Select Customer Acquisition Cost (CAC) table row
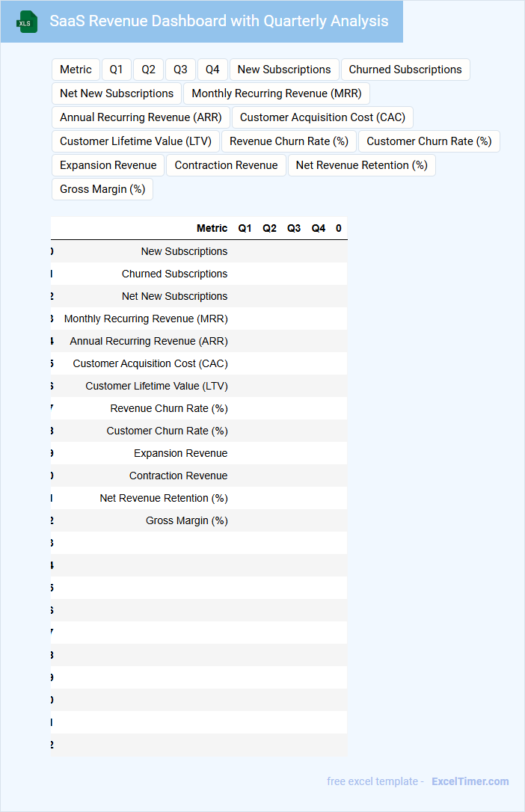The image size is (525, 812). point(199,363)
